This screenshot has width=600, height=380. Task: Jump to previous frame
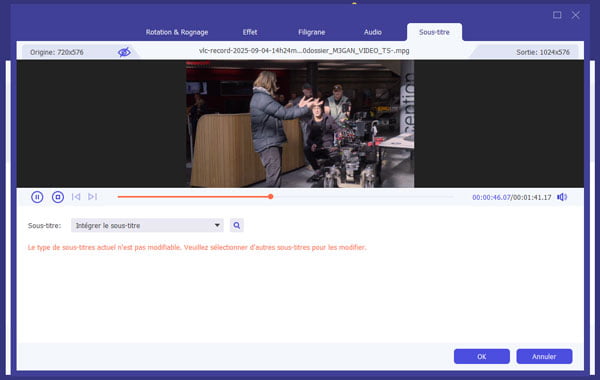coord(76,197)
